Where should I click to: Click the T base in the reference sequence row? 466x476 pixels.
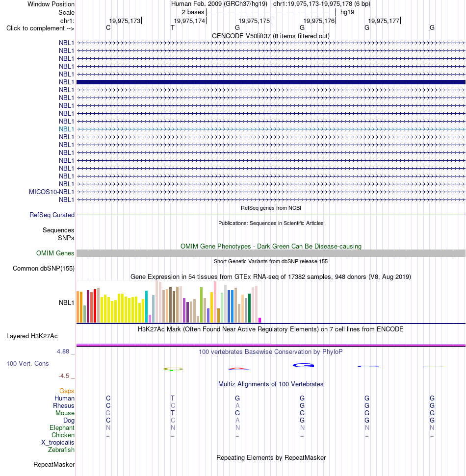pos(173,27)
